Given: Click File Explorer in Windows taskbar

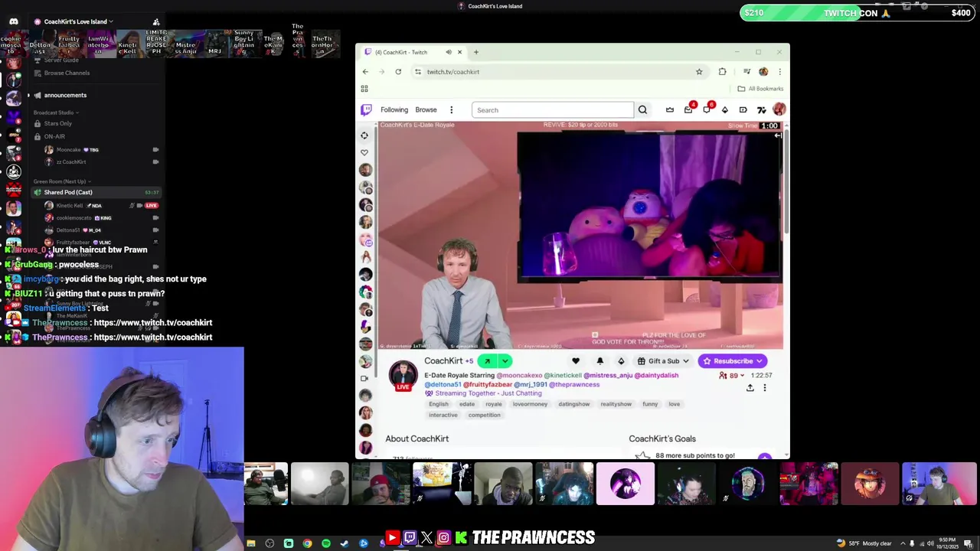Looking at the screenshot, I should pos(250,543).
